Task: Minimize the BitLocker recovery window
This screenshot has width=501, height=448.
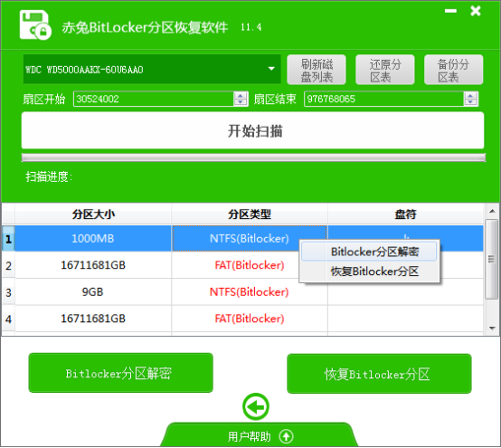Action: coord(450,11)
